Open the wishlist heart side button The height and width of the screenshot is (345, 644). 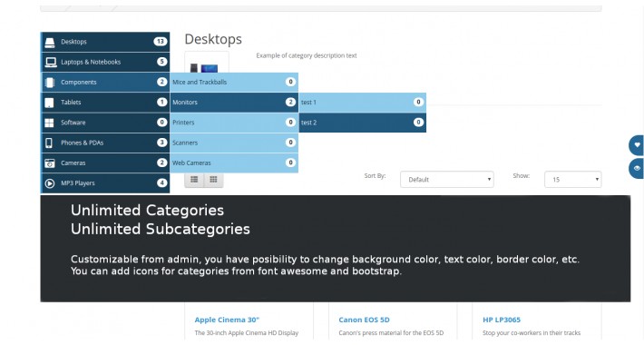click(636, 144)
